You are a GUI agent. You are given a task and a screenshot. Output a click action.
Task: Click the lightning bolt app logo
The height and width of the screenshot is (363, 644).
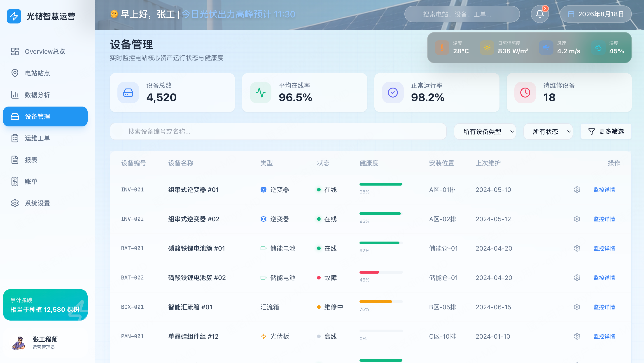pyautogui.click(x=14, y=16)
